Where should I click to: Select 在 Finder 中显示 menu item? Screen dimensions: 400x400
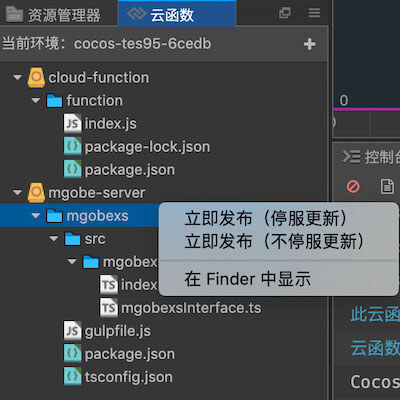click(248, 279)
